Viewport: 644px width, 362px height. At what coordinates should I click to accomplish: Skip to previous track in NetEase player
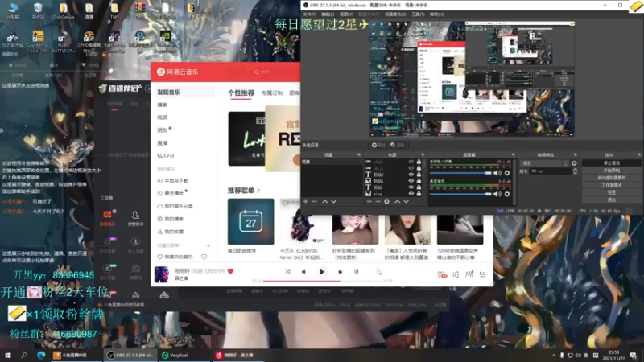coord(303,272)
